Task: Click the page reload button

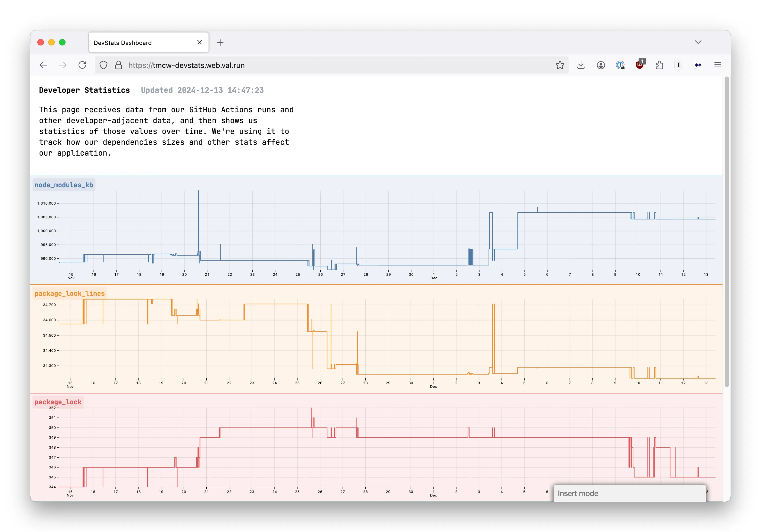Action: 83,65
